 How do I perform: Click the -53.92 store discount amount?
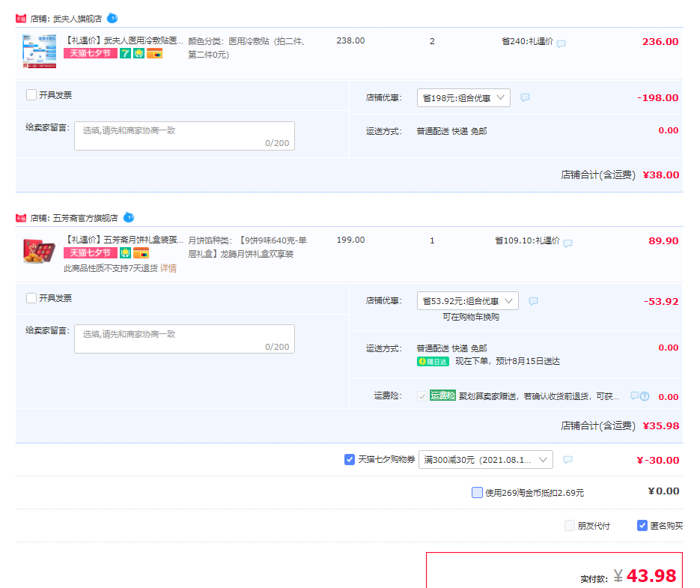(661, 302)
